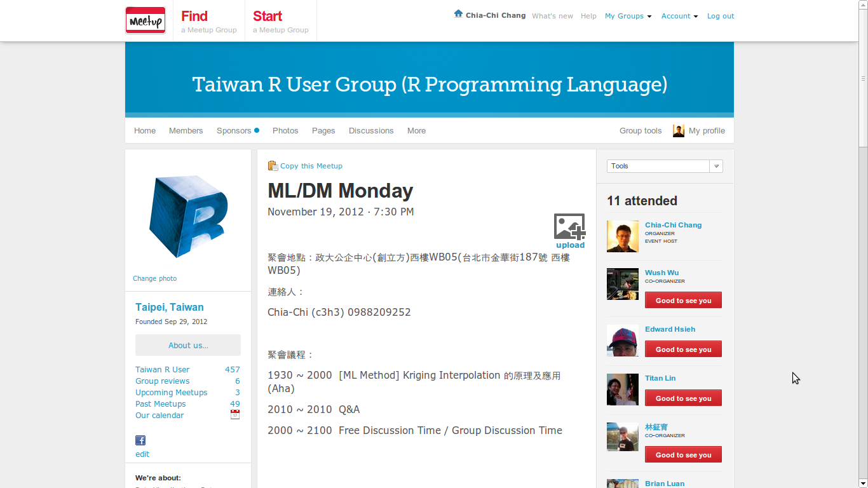
Task: Click the upload link under photo icon
Action: point(570,245)
